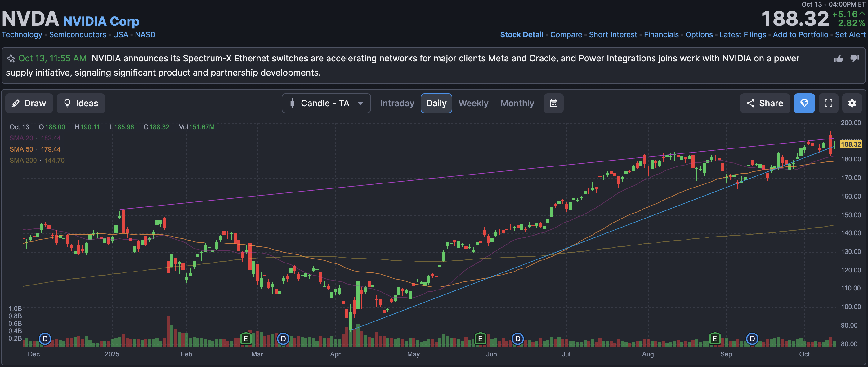The width and height of the screenshot is (868, 367).
Task: Switch chart to Weekly timeframe
Action: [473, 103]
